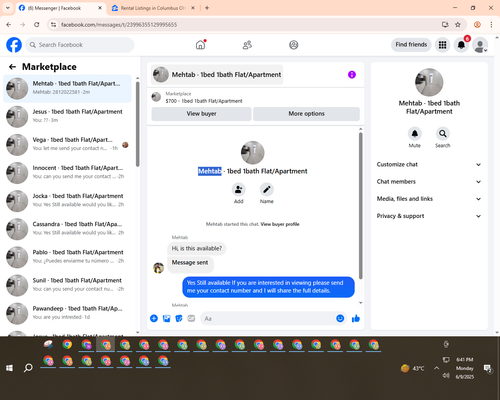Viewport: 500px width, 400px height.
Task: Click the Name pencil icon
Action: (267, 190)
